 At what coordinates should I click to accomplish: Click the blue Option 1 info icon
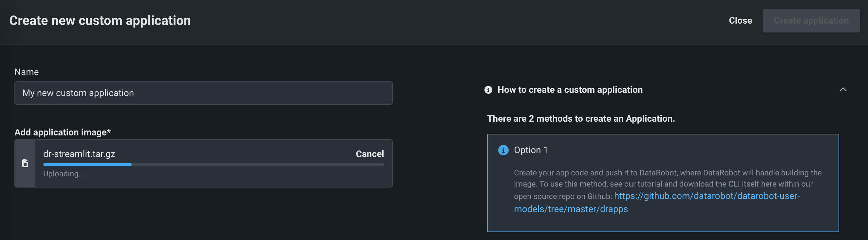tap(503, 150)
